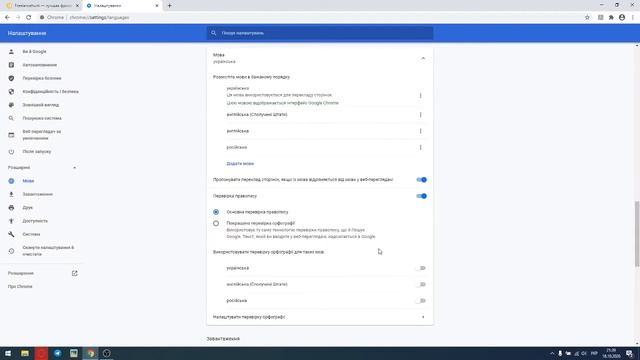Open the default browser window icon
640x360 pixels.
point(11,135)
